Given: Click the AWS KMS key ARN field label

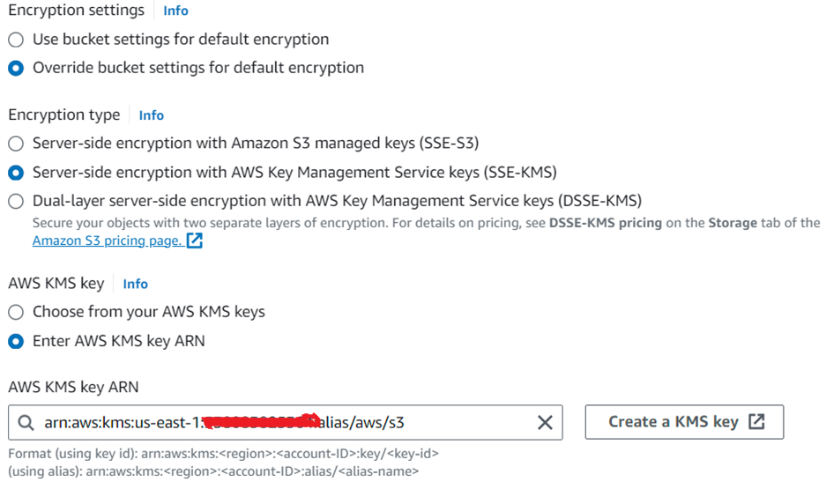Looking at the screenshot, I should point(73,387).
